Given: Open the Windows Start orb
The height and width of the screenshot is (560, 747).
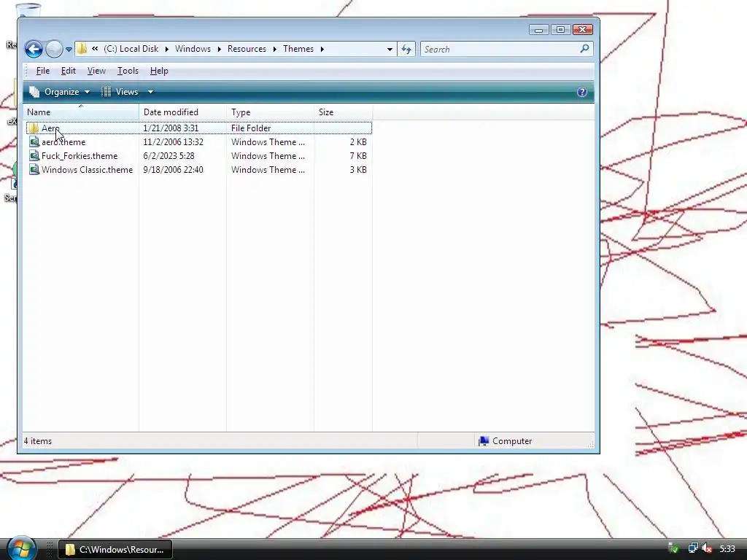Looking at the screenshot, I should tap(21, 548).
